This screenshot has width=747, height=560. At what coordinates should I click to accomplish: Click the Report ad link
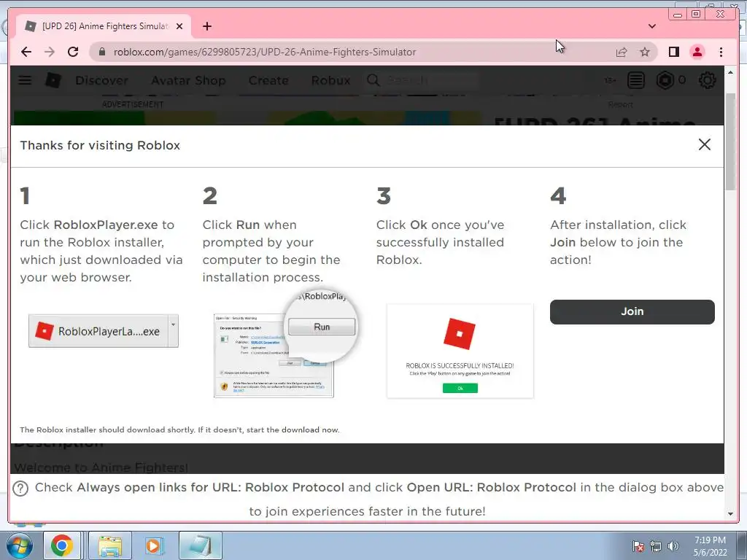620,104
